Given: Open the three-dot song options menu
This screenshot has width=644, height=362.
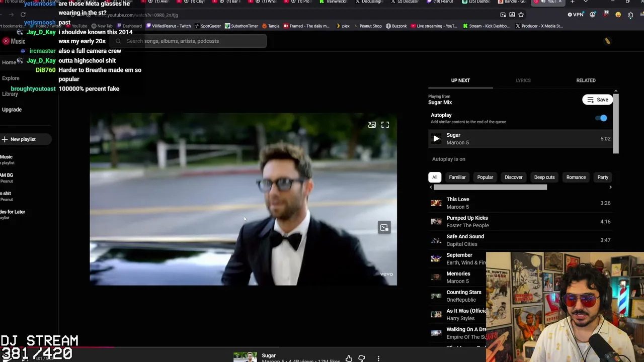Looking at the screenshot, I should 378,358.
